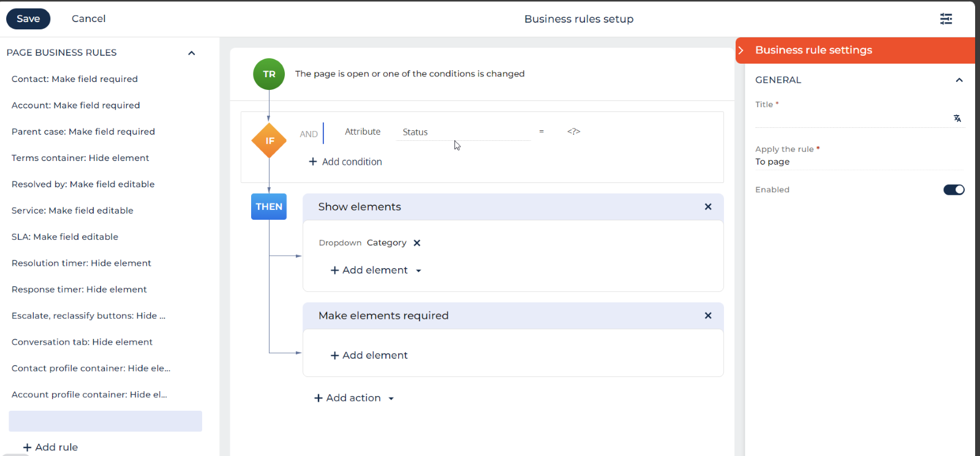
Task: Click the <?> value placeholder
Action: pyautogui.click(x=573, y=132)
